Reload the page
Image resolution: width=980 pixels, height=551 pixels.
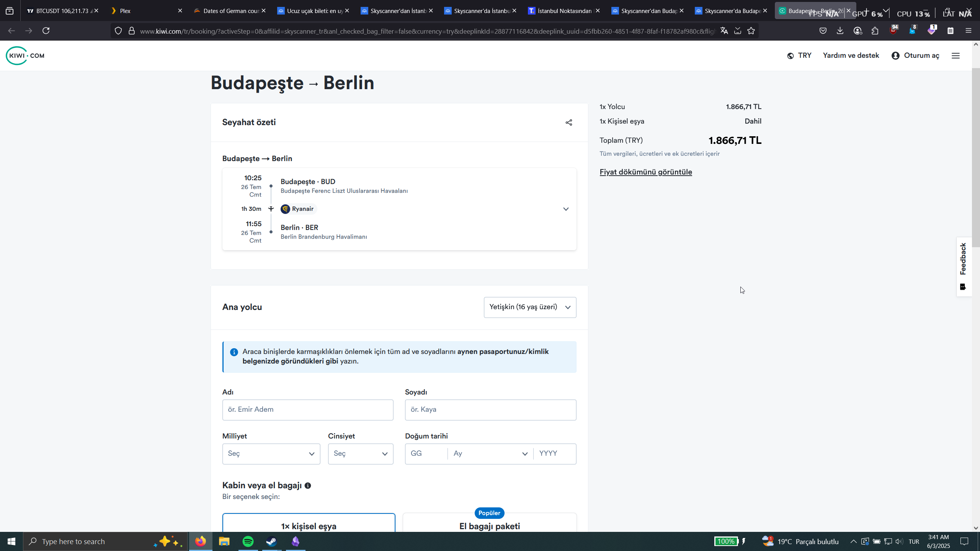click(46, 31)
